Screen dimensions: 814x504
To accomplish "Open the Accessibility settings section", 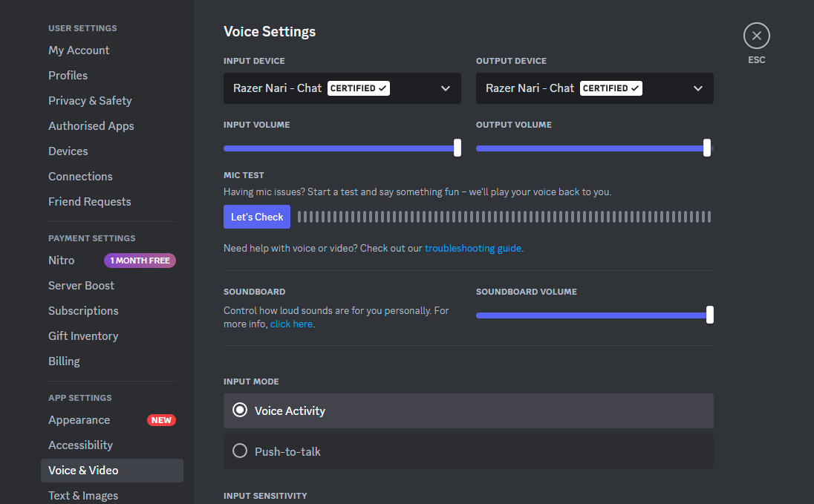I will point(80,445).
